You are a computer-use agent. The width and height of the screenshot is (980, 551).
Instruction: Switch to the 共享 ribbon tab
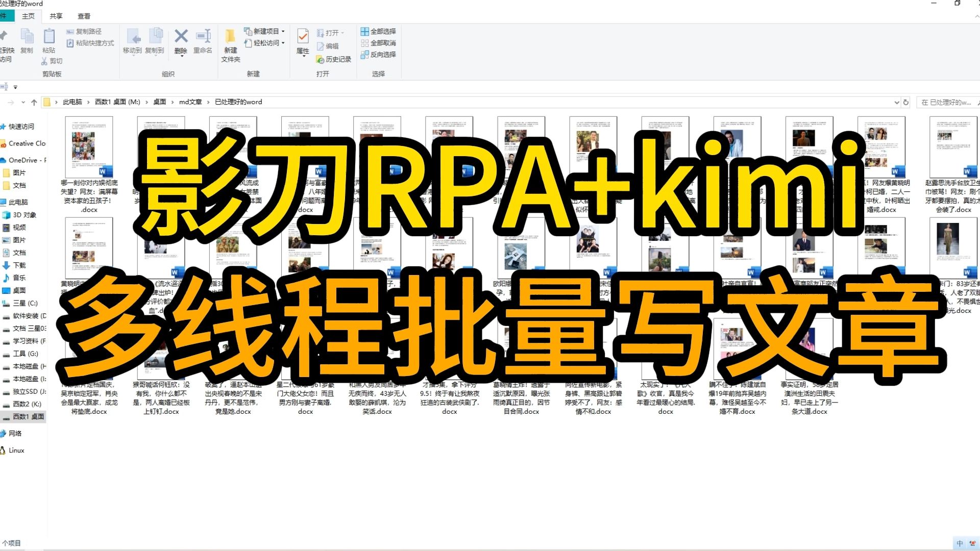(56, 16)
